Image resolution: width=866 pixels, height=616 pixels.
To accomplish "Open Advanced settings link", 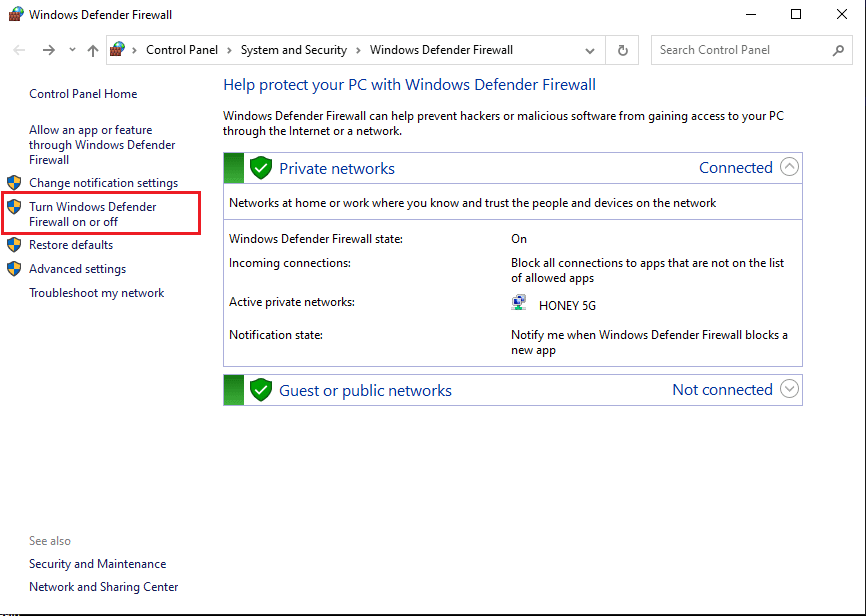I will pyautogui.click(x=77, y=269).
